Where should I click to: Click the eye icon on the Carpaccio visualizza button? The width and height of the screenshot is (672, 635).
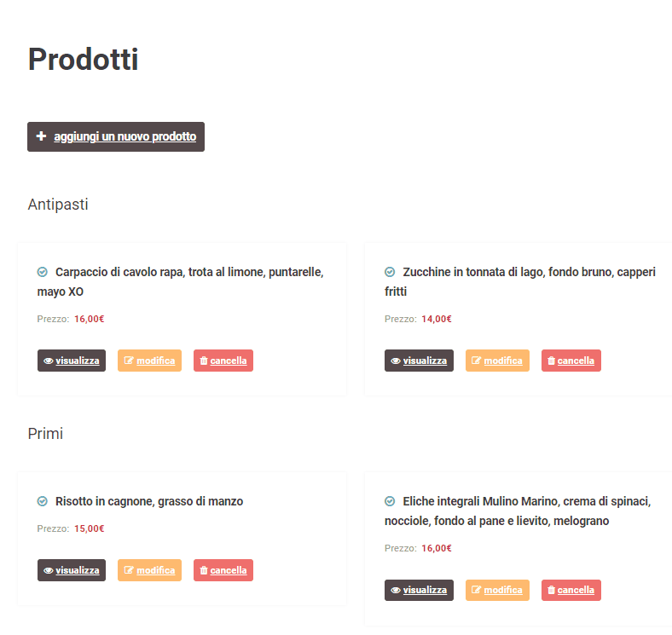tap(49, 361)
